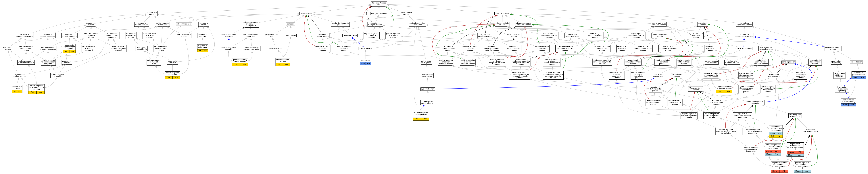Select the 'pattern specification process' node
Image resolution: width=868 pixels, height=174 pixels.
click(833, 48)
